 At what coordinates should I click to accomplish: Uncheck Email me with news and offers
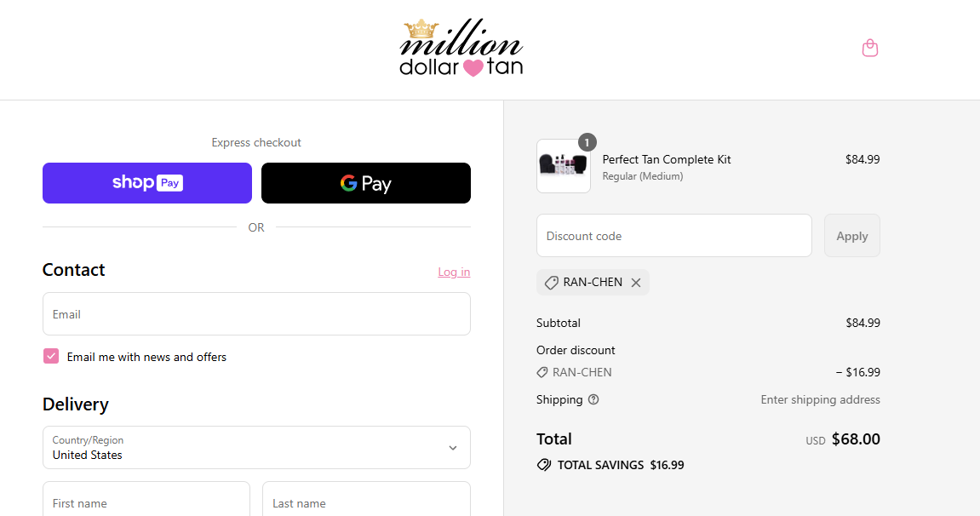point(51,356)
